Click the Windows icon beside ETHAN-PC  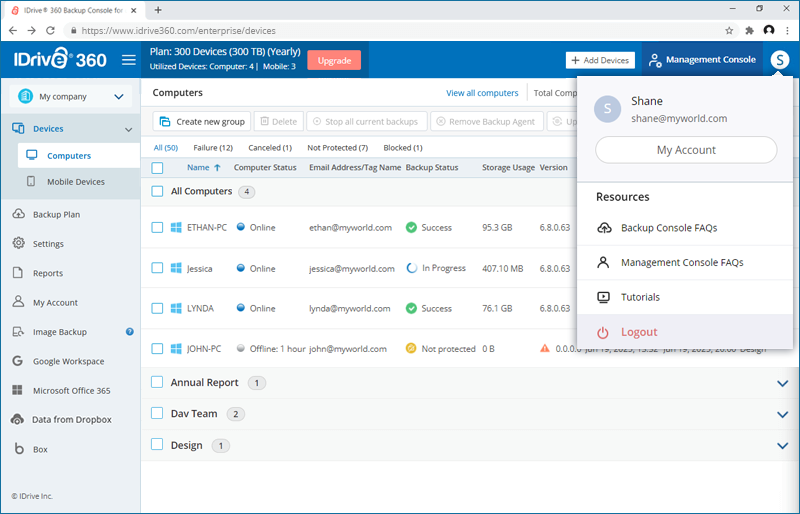(176, 228)
